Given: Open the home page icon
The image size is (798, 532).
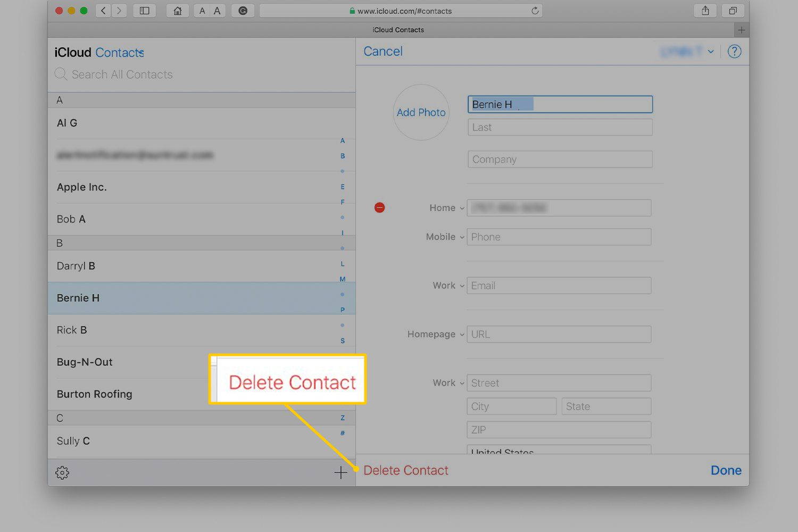Looking at the screenshot, I should tap(178, 11).
